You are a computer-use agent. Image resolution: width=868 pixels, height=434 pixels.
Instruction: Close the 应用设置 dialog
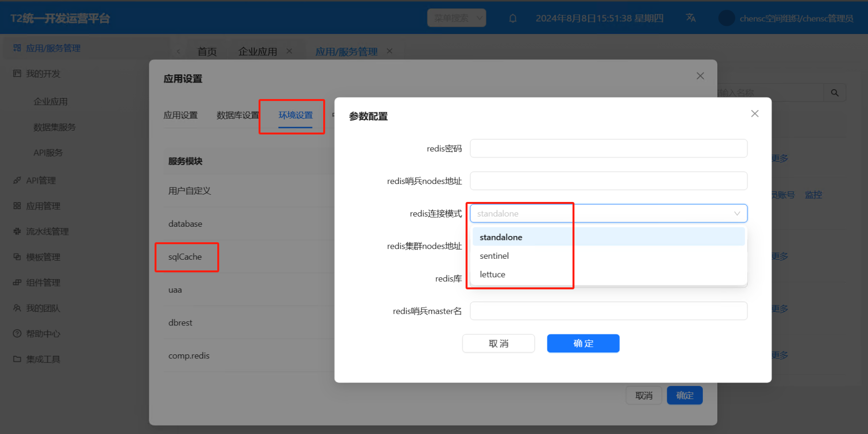700,76
